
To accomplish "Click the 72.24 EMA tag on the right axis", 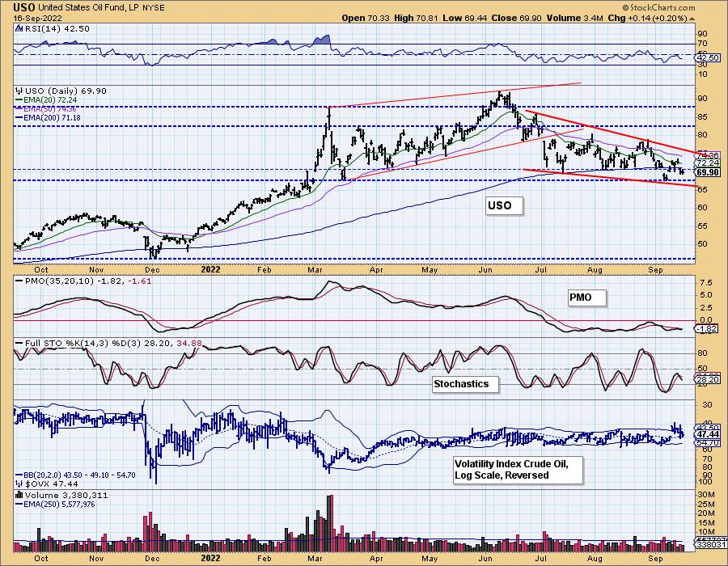I will click(x=709, y=163).
